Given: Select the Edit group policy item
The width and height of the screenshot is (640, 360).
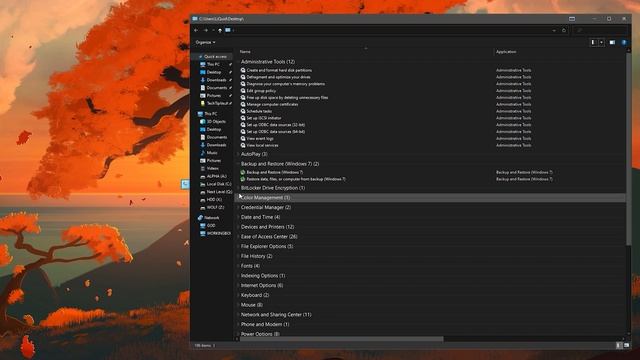Looking at the screenshot, I should click(261, 91).
